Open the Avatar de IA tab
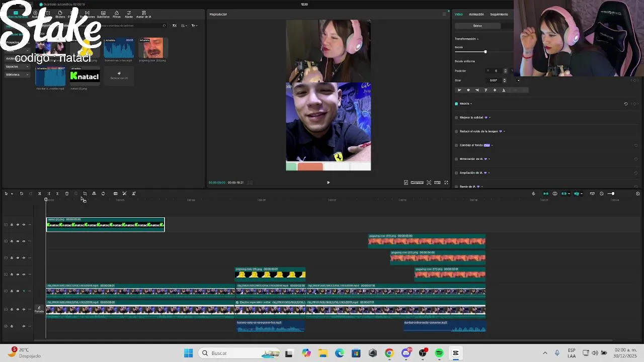This screenshot has height=362, width=644. 144,14
